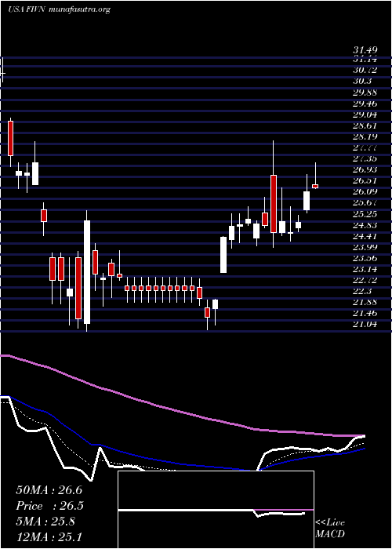
Task: Click the 29.88 price level label
Action: [365, 93]
